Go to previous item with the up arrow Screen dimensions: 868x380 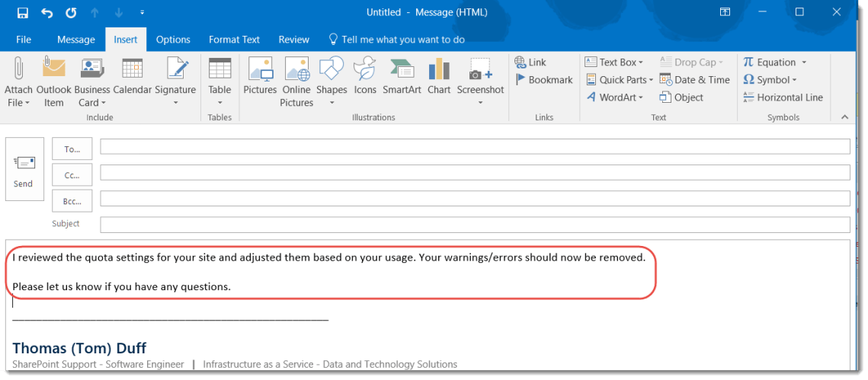pos(94,12)
